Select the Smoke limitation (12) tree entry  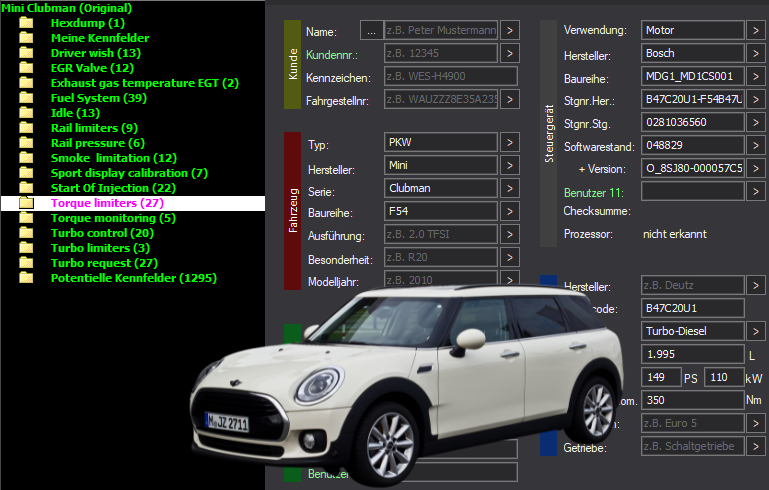114,158
